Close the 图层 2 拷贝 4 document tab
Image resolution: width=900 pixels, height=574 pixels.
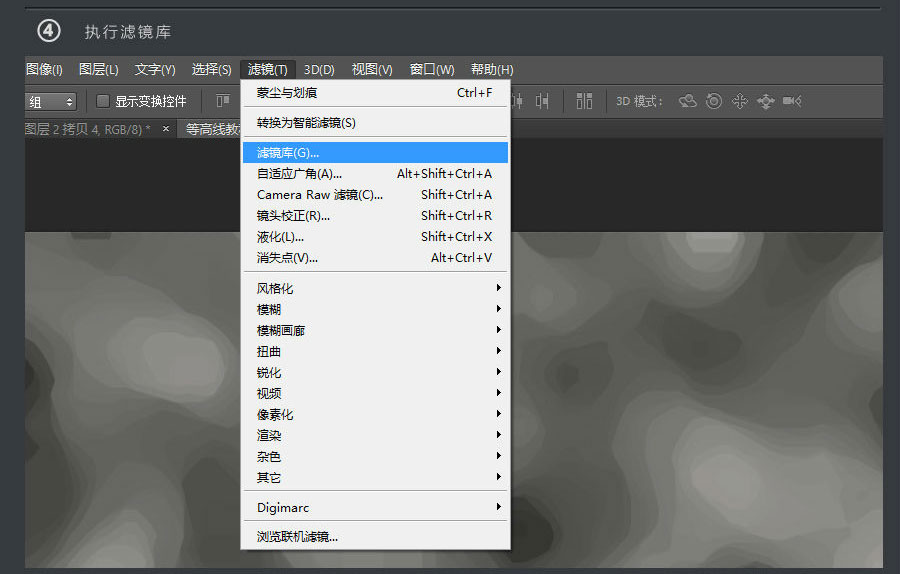(166, 129)
